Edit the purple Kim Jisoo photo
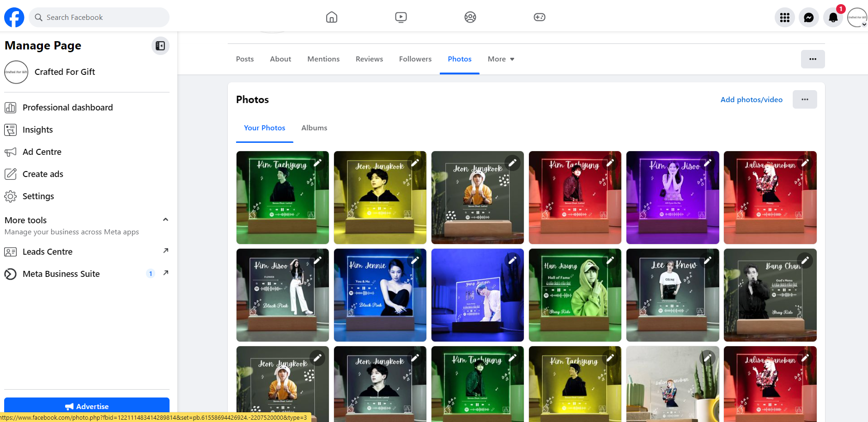This screenshot has height=422, width=868. 707,163
